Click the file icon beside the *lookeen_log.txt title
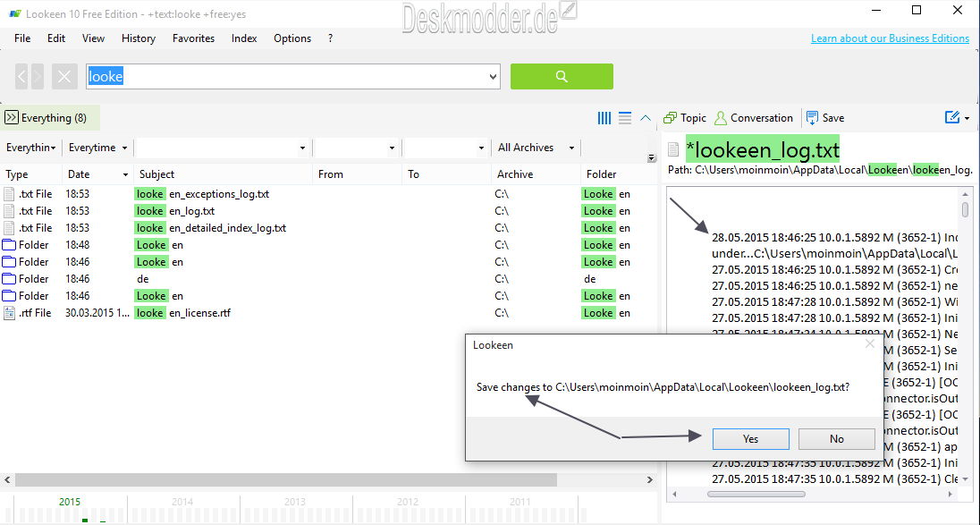 pos(673,150)
